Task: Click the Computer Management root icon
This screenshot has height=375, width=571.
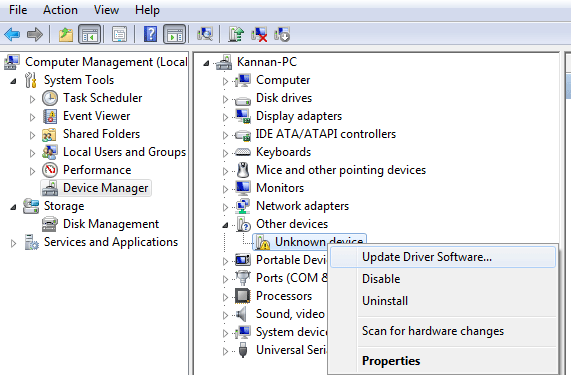Action: (12, 62)
